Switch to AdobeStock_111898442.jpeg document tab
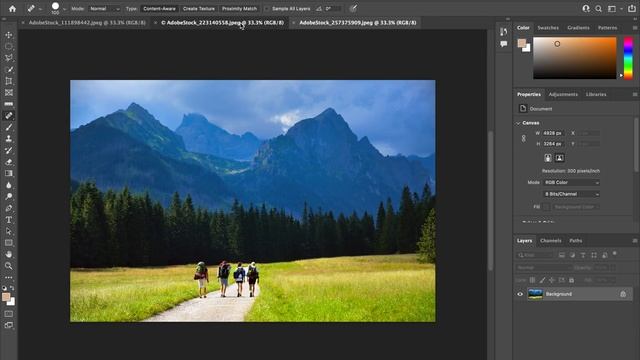The width and height of the screenshot is (640, 360). [x=87, y=22]
